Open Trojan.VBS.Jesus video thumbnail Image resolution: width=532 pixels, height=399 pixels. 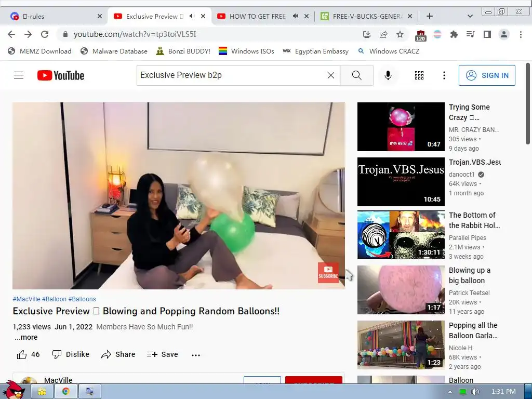(x=401, y=181)
